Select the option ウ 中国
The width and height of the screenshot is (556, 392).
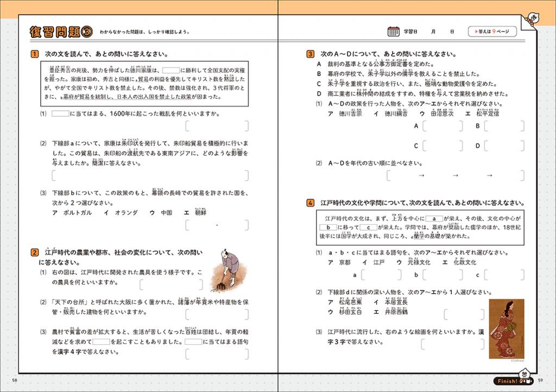pos(161,213)
